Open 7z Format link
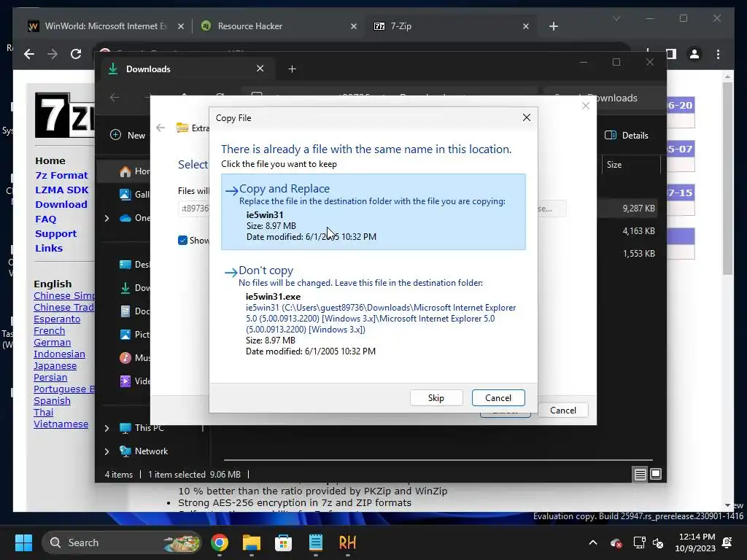 point(61,175)
